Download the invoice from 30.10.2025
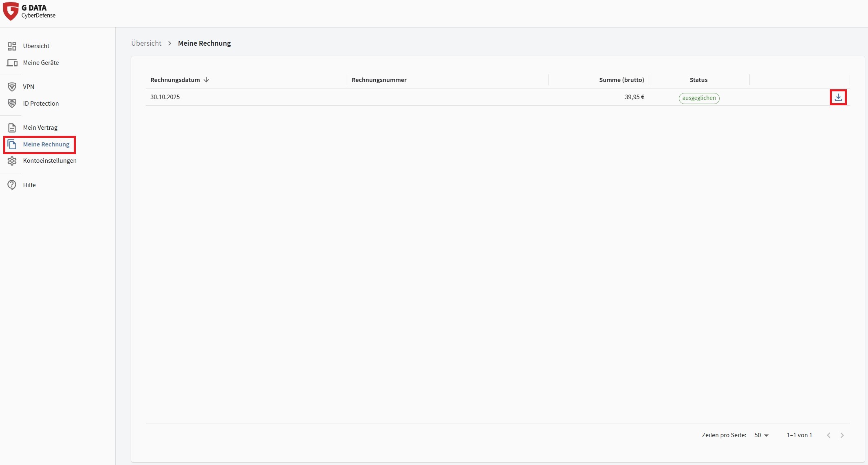This screenshot has width=868, height=465. [x=838, y=97]
